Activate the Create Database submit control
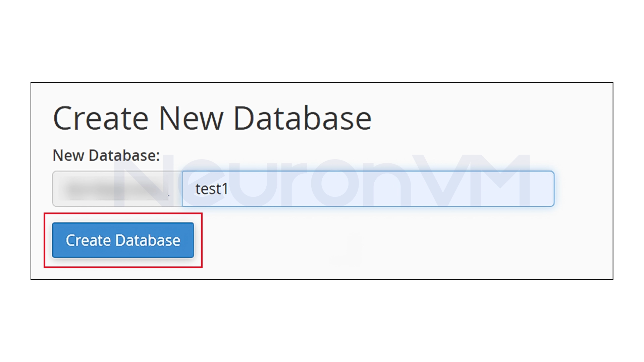 click(123, 240)
